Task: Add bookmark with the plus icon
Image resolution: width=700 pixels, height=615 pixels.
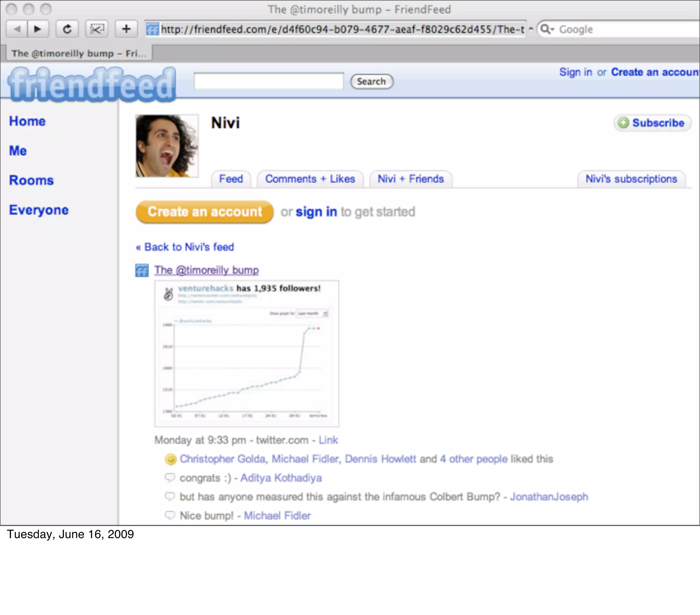Action: pos(126,29)
